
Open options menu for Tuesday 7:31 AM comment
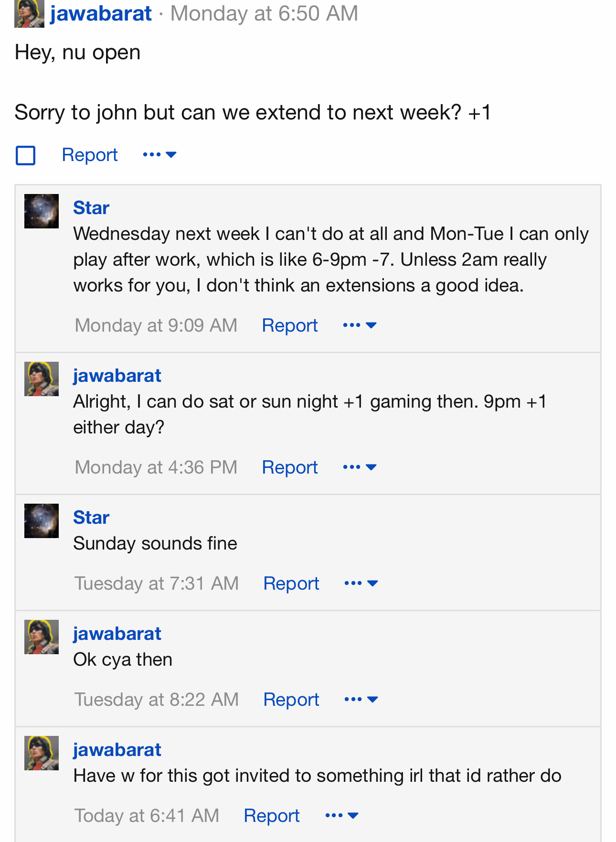(361, 583)
